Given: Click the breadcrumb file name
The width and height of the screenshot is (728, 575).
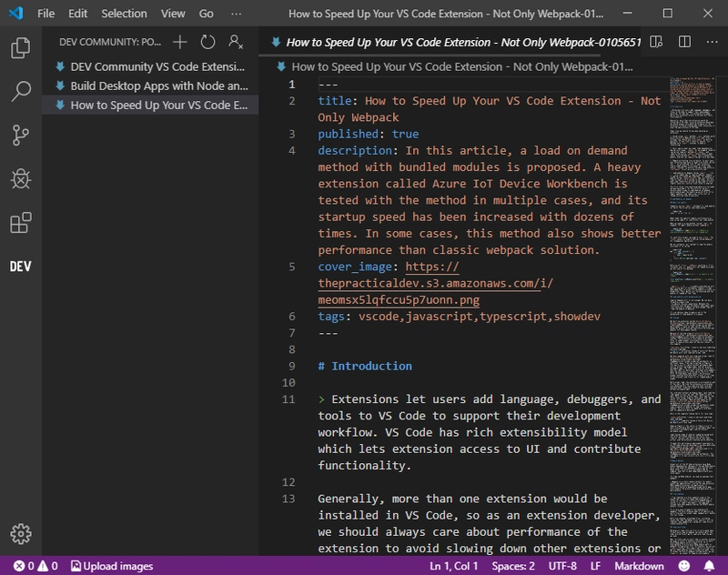Looking at the screenshot, I should click(462, 66).
